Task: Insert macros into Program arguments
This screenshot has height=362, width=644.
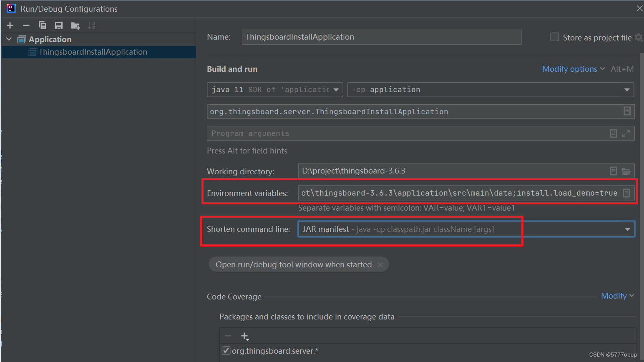Action: click(613, 133)
